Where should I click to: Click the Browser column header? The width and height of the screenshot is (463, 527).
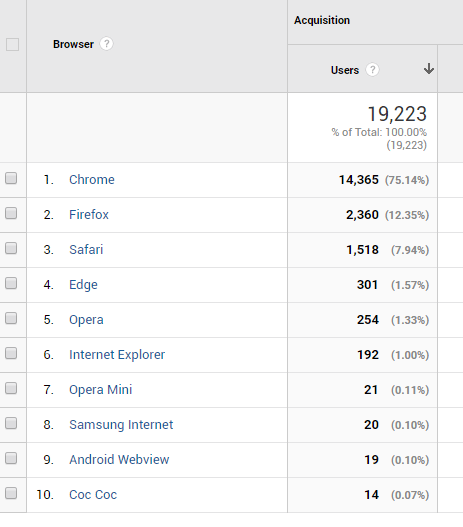[x=73, y=44]
